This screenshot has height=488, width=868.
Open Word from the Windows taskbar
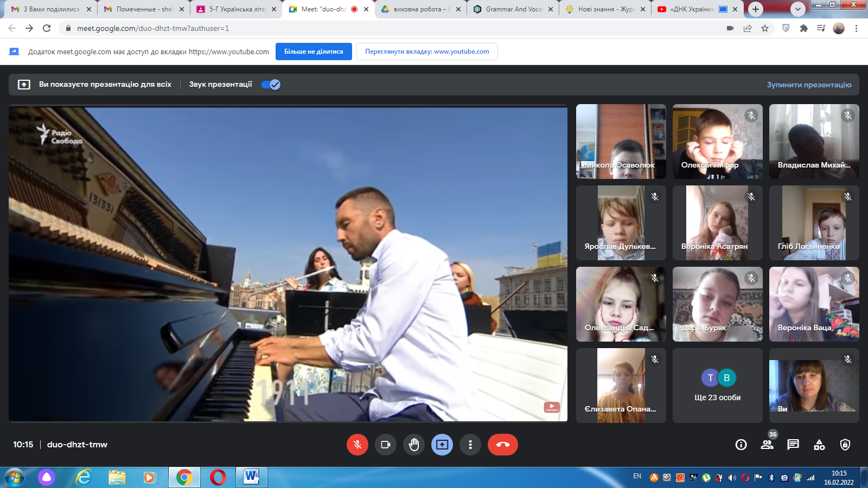tap(251, 477)
